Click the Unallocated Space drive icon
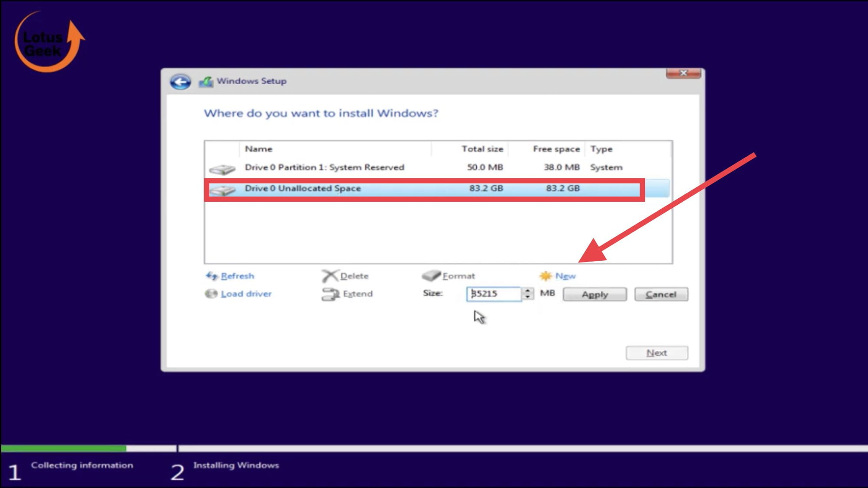The height and width of the screenshot is (488, 868). coord(222,190)
